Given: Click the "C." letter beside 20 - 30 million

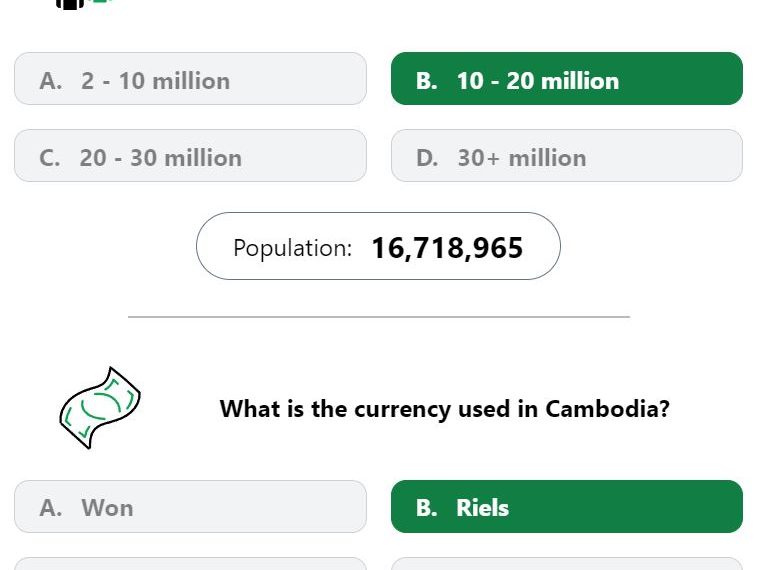Looking at the screenshot, I should coord(50,158).
